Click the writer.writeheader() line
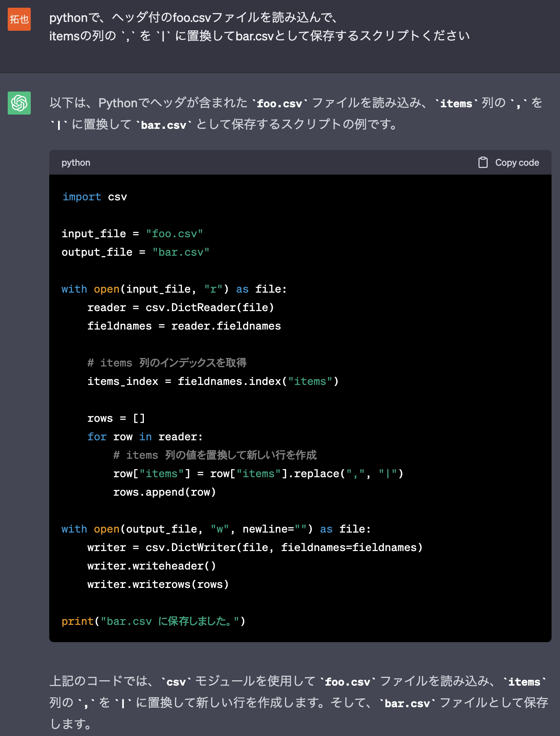 (x=152, y=566)
